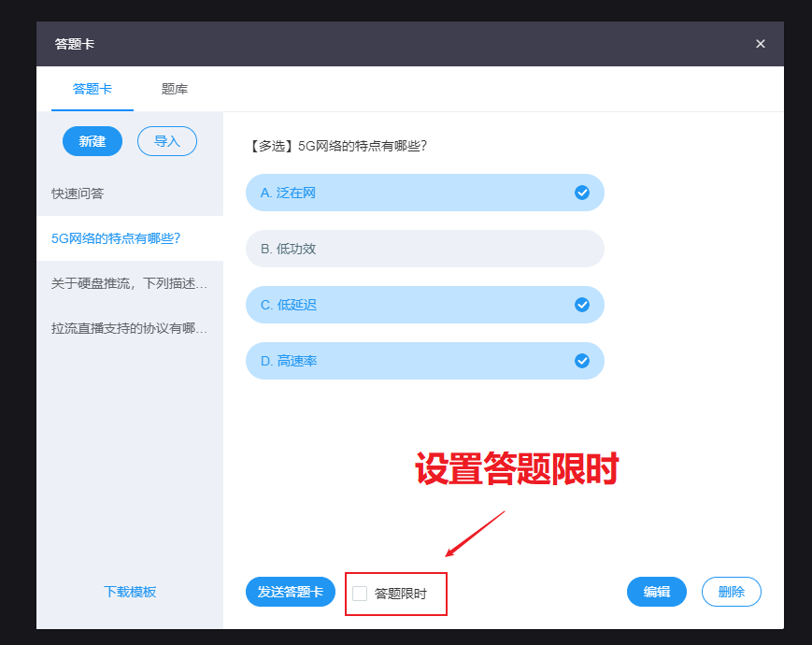Click the 导入 button

[167, 141]
